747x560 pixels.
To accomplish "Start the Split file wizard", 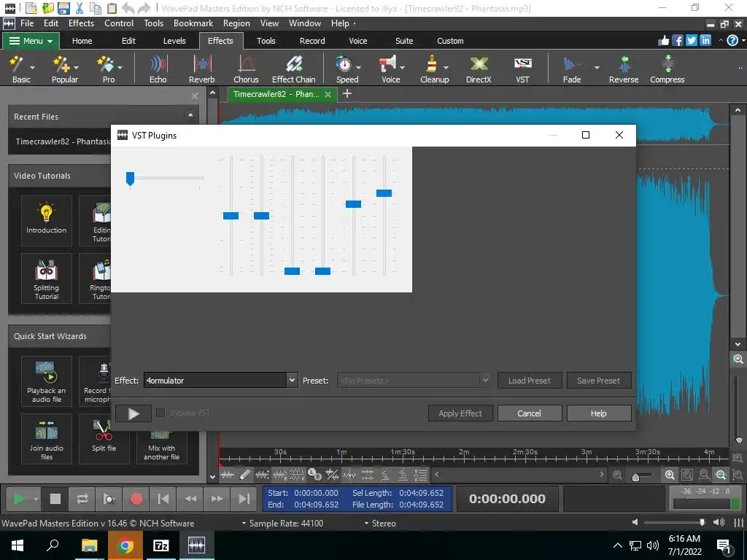I will 104,438.
